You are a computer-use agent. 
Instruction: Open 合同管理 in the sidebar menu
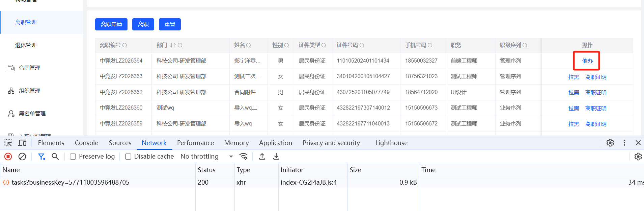(30, 68)
